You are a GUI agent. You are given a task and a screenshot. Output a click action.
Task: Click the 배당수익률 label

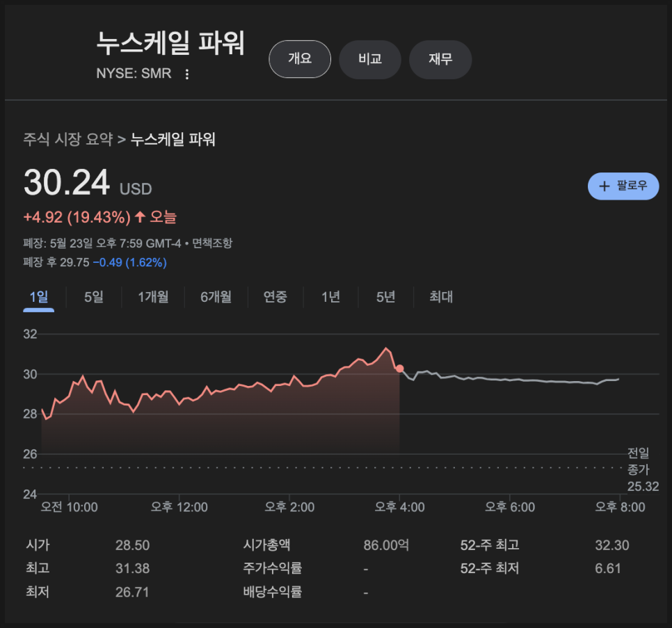click(x=273, y=592)
